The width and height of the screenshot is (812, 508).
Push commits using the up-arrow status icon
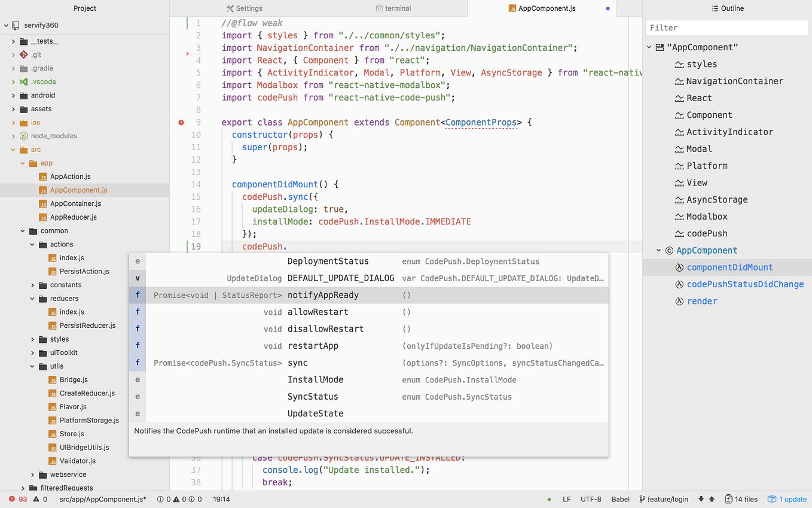[712, 499]
